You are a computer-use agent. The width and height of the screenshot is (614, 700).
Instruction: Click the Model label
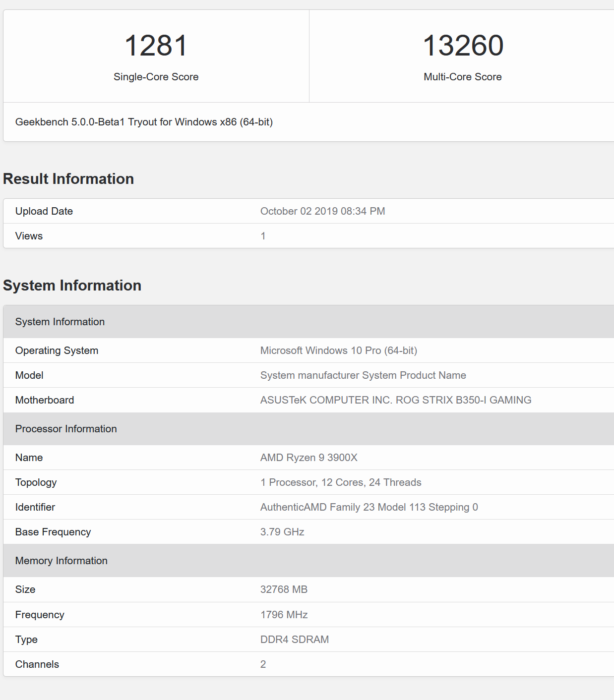(x=29, y=375)
